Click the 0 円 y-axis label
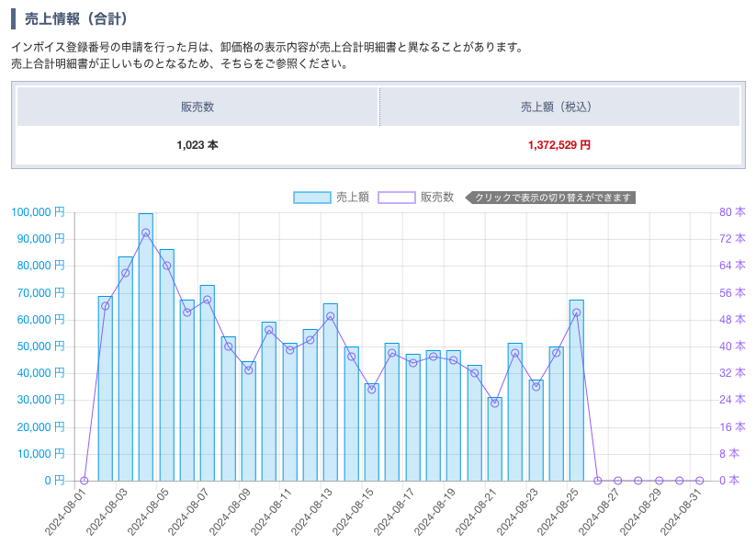This screenshot has height=545, width=756. point(54,481)
